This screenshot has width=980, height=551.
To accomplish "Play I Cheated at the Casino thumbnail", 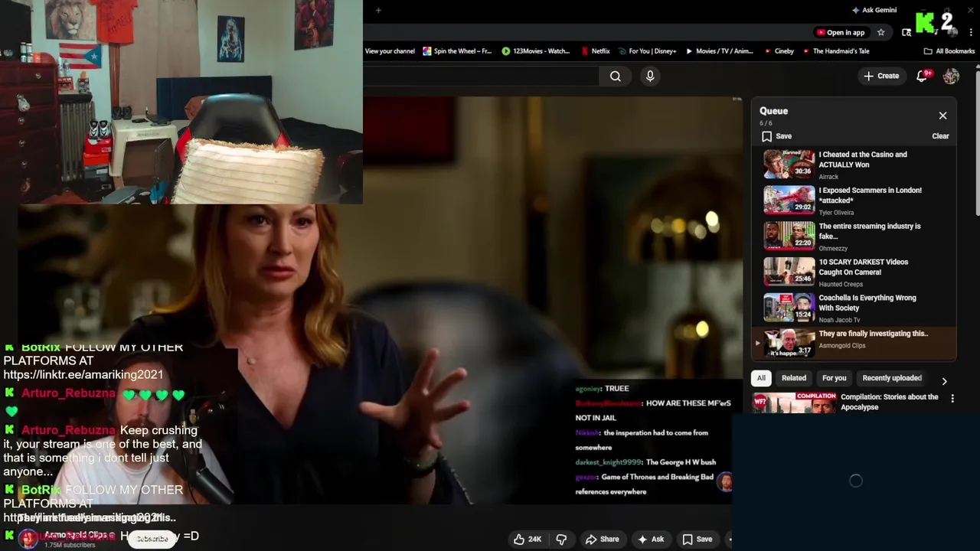I will point(789,164).
